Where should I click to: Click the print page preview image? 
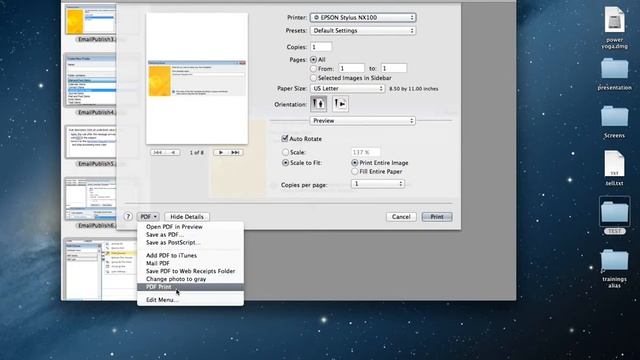tap(197, 78)
